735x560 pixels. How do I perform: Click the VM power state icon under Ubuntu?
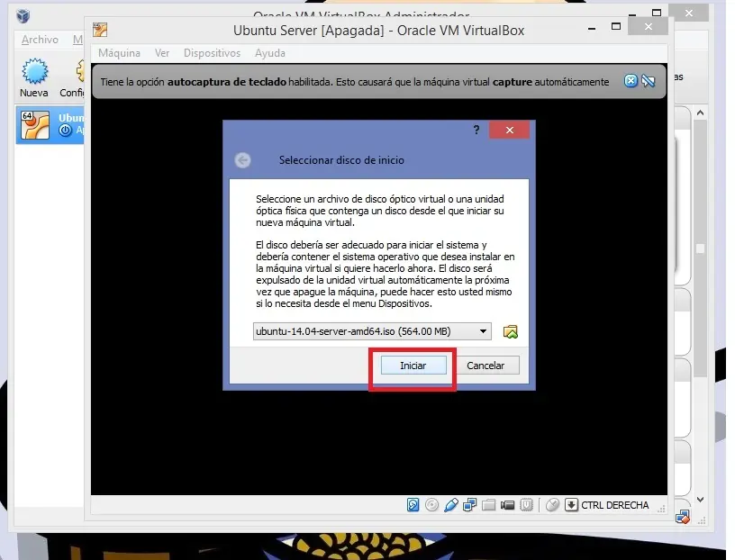[x=65, y=131]
